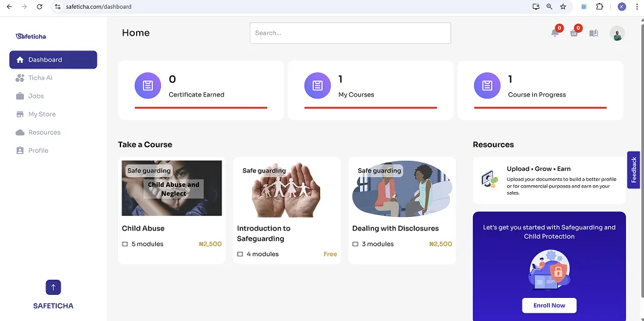This screenshot has width=644, height=321.
Task: Click the Safe guarding tag on Introduction to Safeguarding
Action: (264, 171)
